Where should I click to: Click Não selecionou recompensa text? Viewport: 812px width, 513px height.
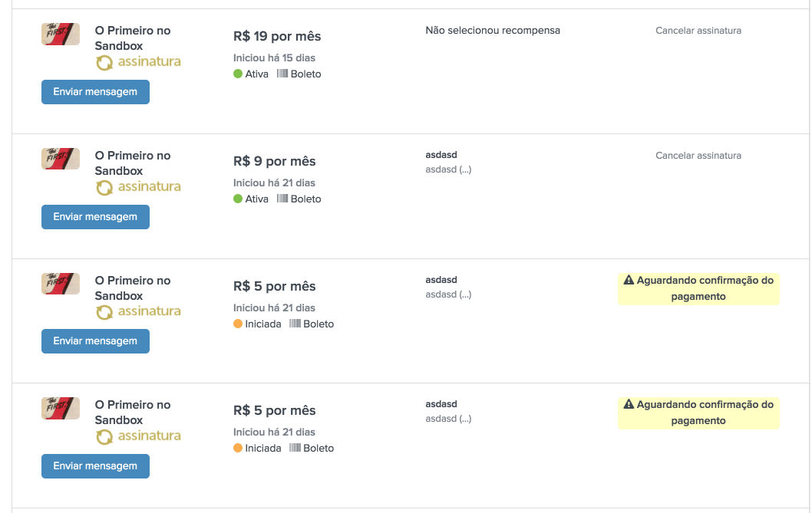493,31
